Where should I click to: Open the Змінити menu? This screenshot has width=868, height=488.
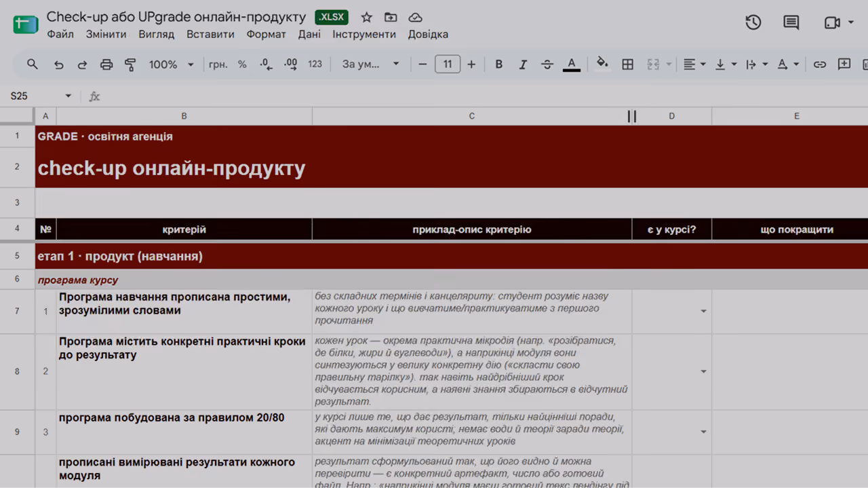click(106, 34)
